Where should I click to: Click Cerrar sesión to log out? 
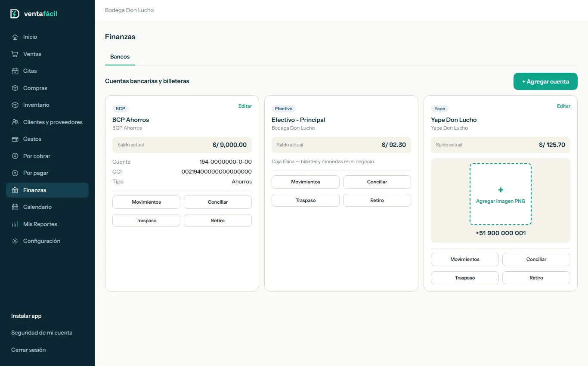click(28, 350)
